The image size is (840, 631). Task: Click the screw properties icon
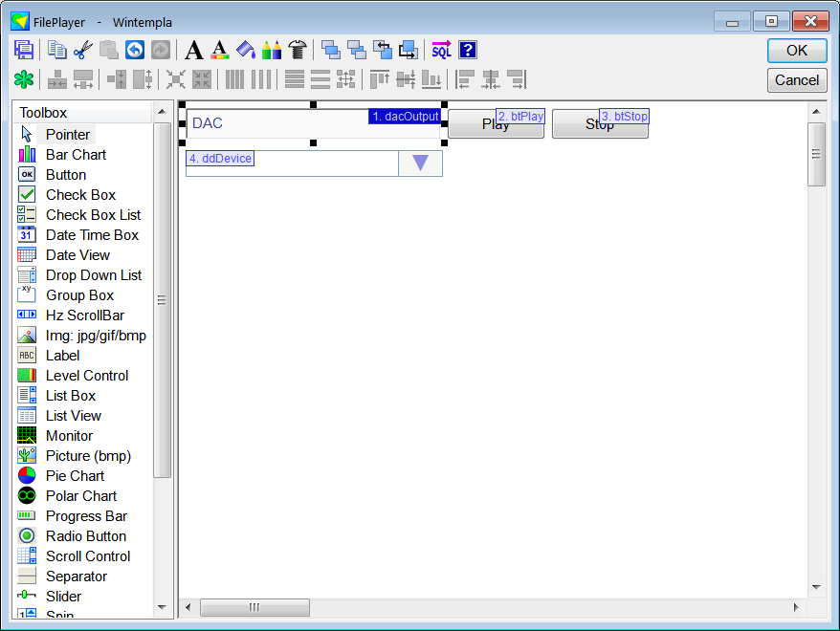(298, 51)
